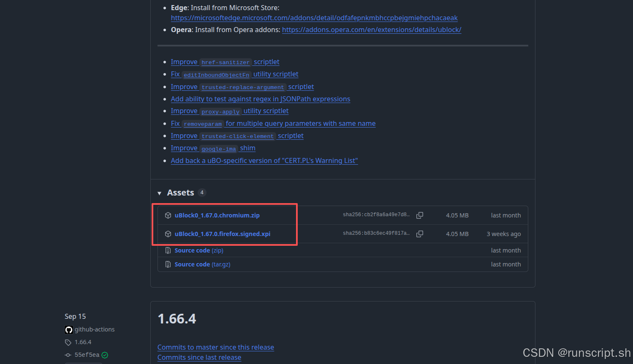The image size is (633, 364).
Task: Open the Opera addons uBlock link
Action: [x=372, y=30]
